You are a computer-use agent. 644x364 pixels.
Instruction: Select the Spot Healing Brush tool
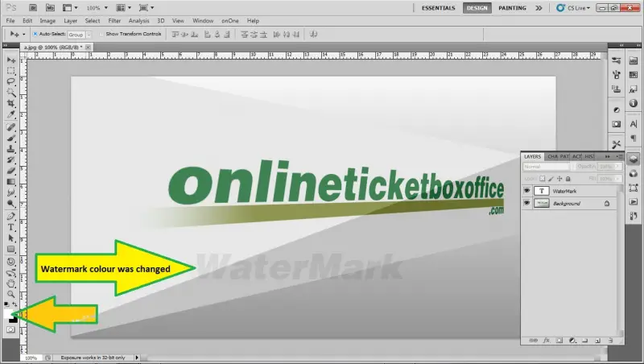[11, 127]
